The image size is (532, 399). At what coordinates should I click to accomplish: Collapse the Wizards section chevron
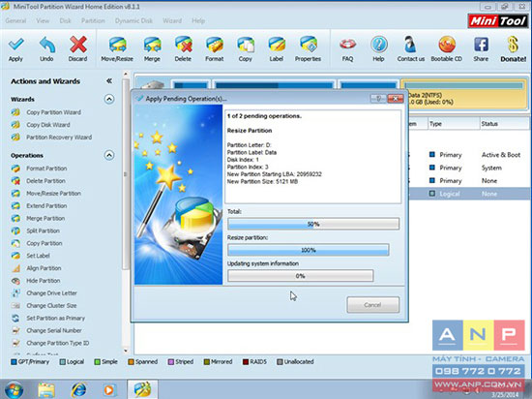point(109,99)
